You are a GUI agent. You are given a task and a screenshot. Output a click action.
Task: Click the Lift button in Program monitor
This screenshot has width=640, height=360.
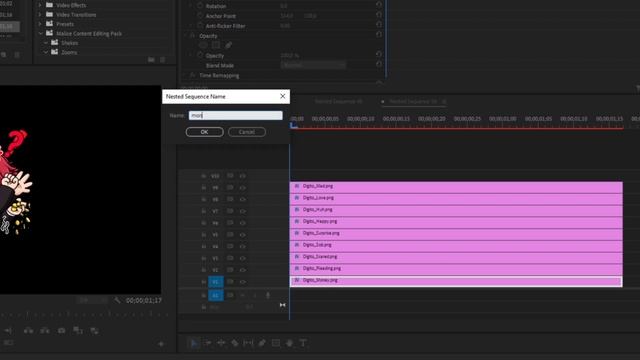point(29,331)
